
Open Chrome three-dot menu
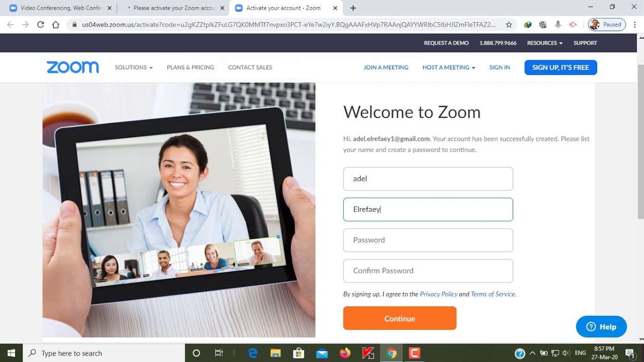(634, 24)
